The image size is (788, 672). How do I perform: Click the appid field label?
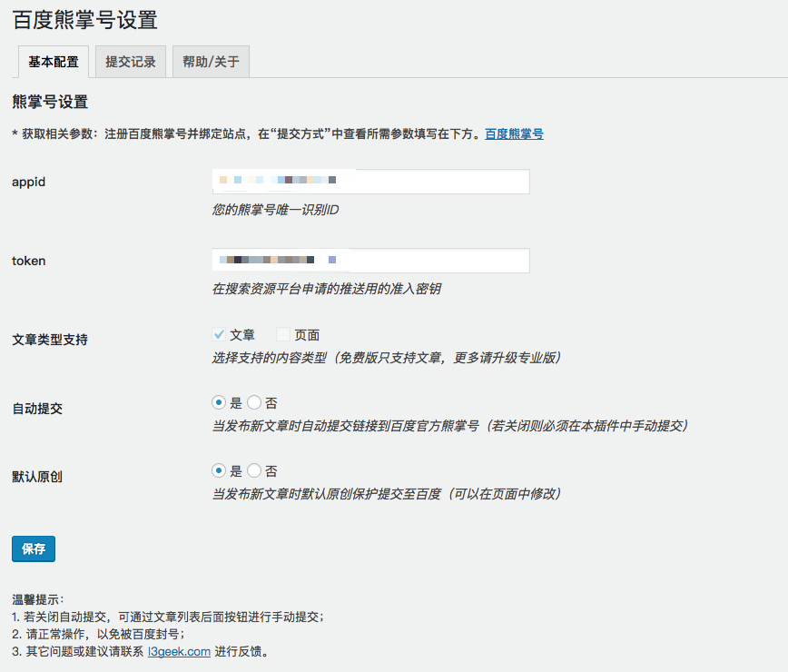[29, 182]
